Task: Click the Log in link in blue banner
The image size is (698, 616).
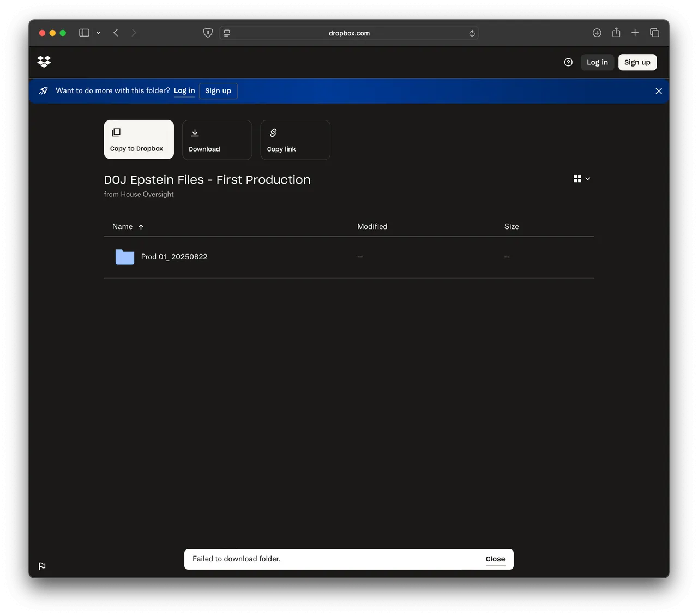Action: [184, 91]
